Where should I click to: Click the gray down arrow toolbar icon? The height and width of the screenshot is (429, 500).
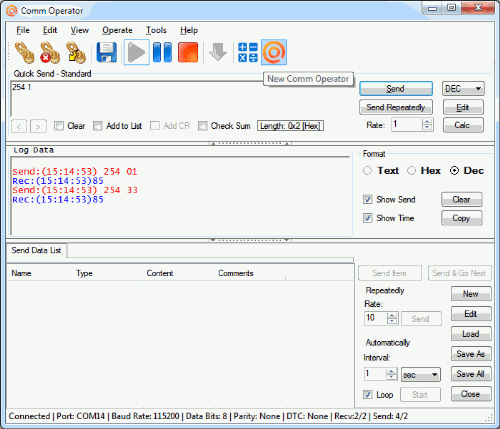(218, 52)
